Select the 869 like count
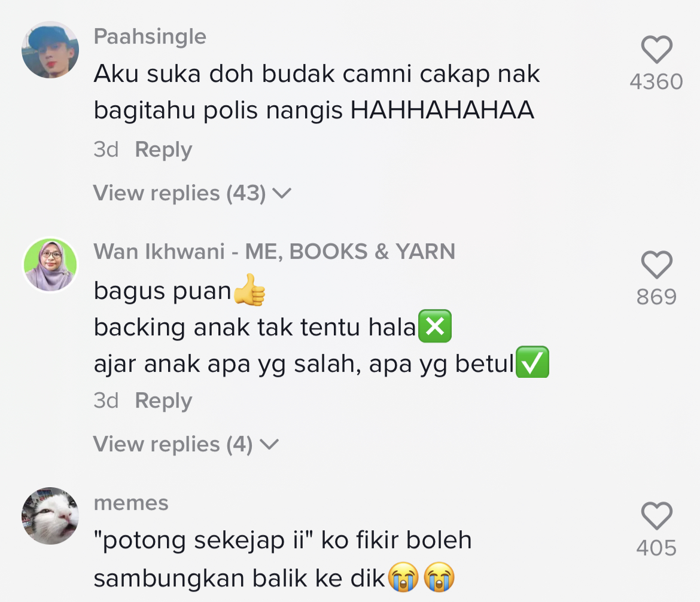Image resolution: width=700 pixels, height=602 pixels. pyautogui.click(x=656, y=297)
